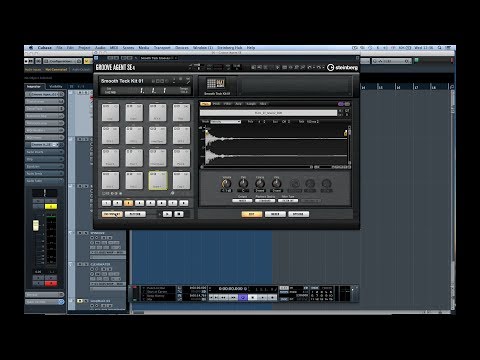Screen dimensions: 480x360
Task: Open the Options page in Groove Agent
Action: (298, 214)
